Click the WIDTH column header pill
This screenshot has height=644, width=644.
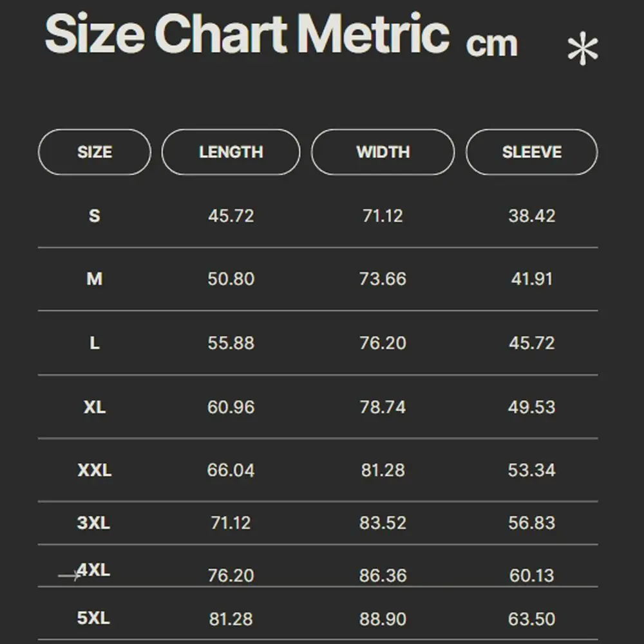383,152
